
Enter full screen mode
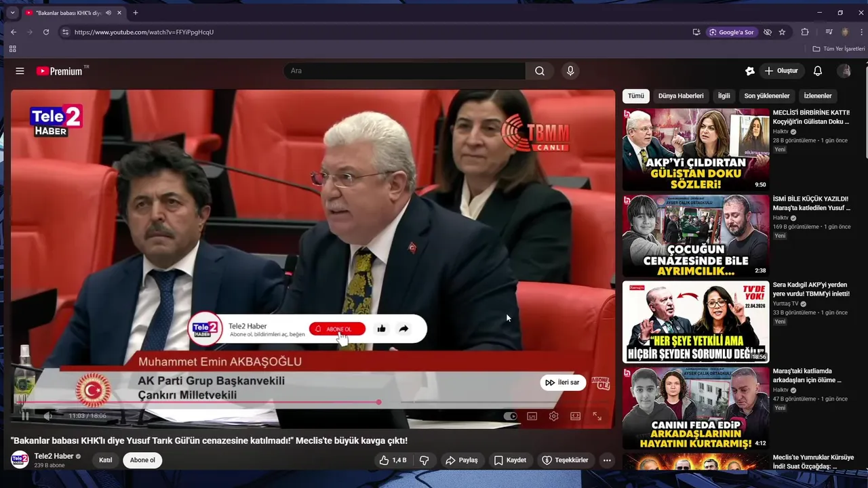tap(597, 416)
